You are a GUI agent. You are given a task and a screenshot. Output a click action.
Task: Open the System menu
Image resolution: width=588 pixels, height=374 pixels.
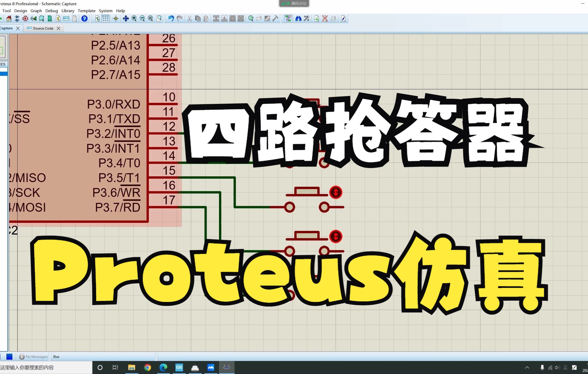106,11
